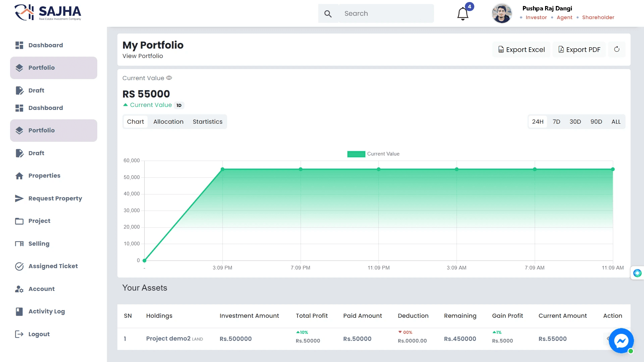Click the Rs.450000 remaining cell

click(x=460, y=339)
